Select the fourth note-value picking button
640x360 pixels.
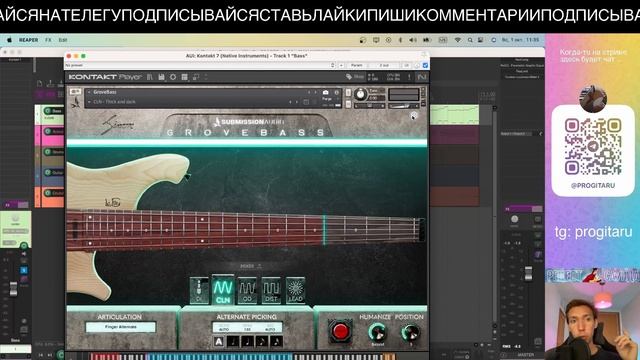click(x=276, y=341)
